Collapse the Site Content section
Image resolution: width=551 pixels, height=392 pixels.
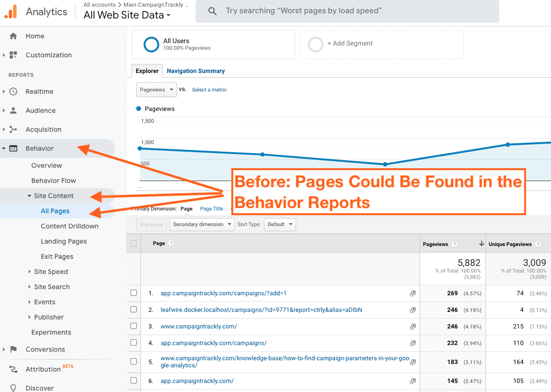coord(29,196)
